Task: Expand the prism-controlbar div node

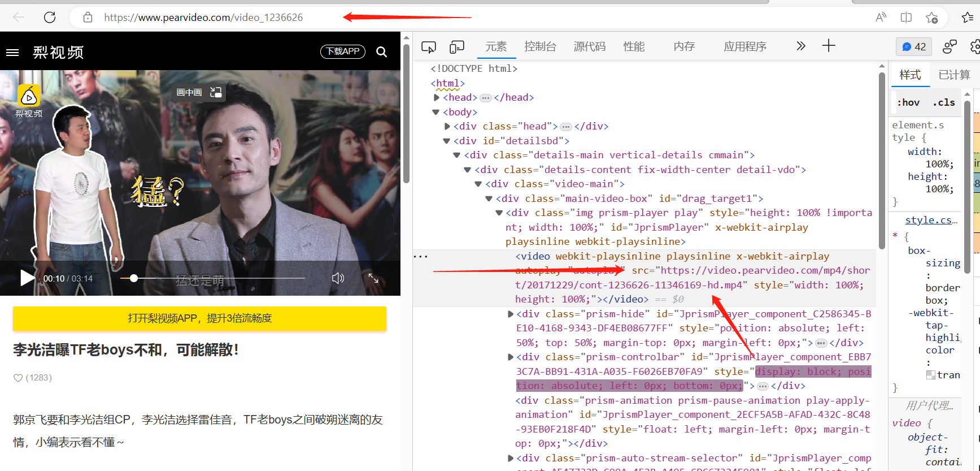Action: coord(511,357)
